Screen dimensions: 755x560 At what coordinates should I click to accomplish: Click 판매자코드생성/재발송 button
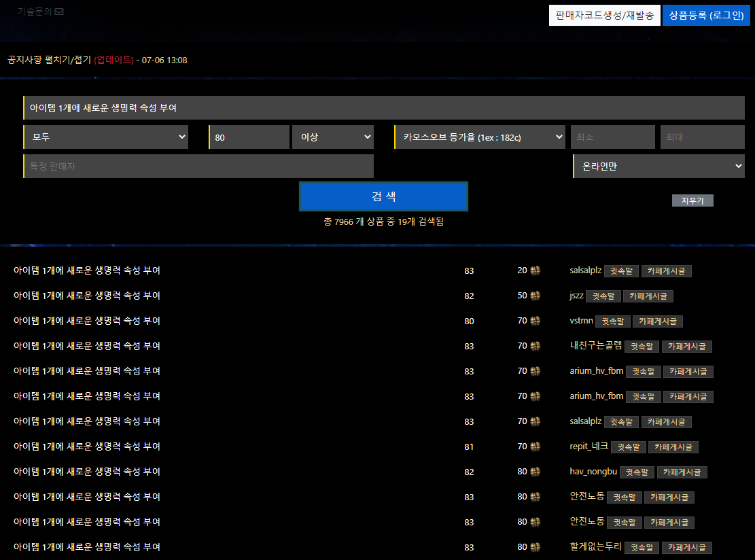click(604, 16)
